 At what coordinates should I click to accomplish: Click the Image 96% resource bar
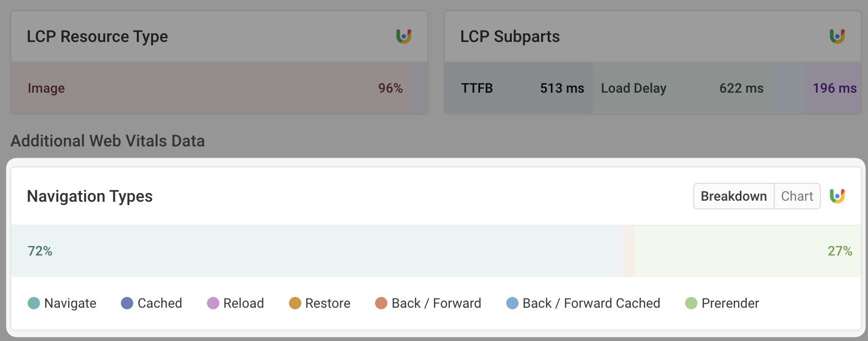pos(212,88)
